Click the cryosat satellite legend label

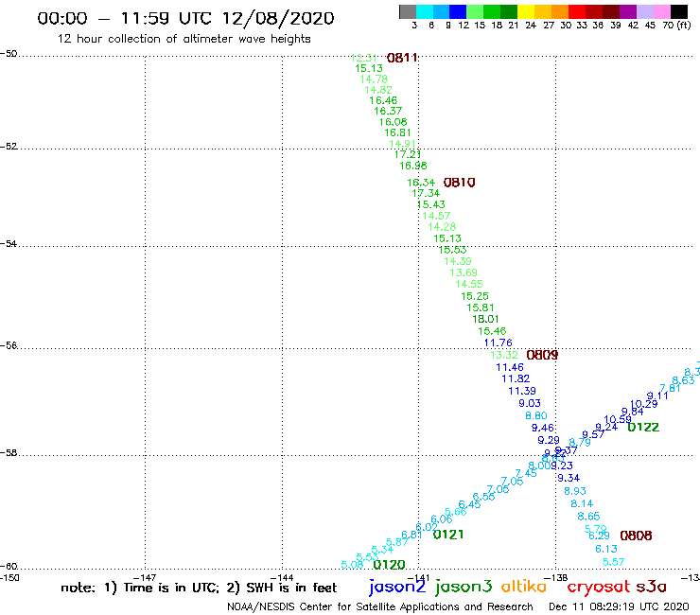click(599, 587)
